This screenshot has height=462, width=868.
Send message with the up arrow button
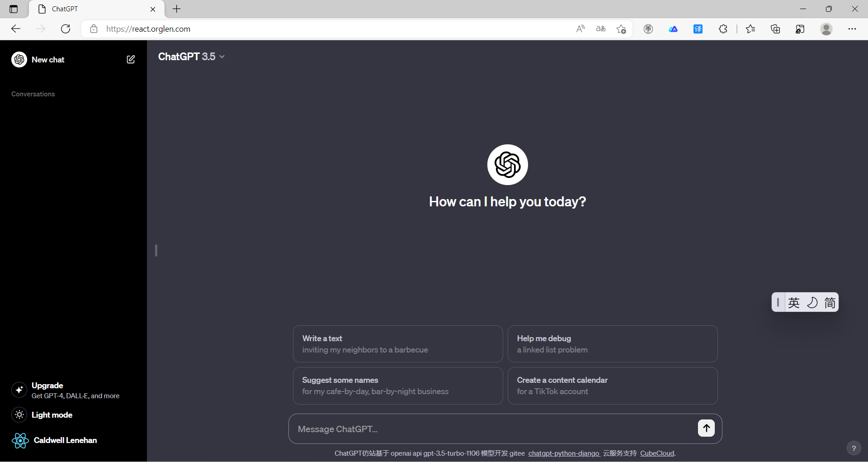point(706,428)
